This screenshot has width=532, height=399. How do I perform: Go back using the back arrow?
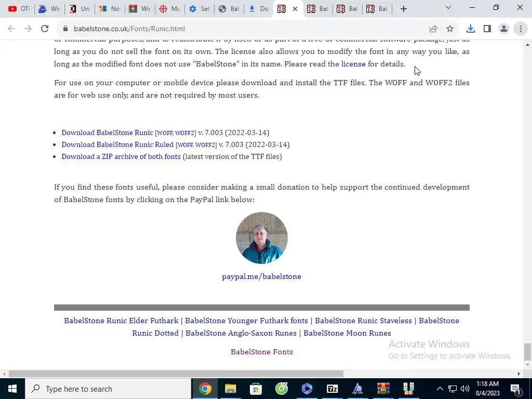(11, 29)
